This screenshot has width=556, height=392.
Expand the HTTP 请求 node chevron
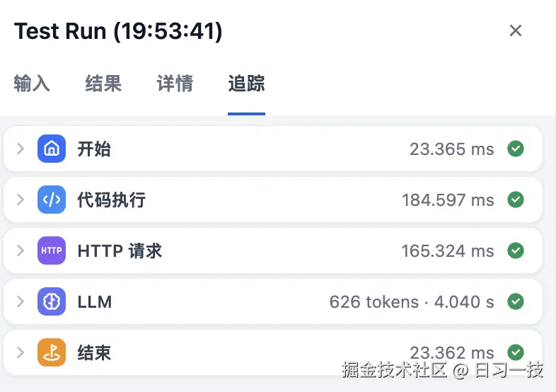tap(21, 250)
